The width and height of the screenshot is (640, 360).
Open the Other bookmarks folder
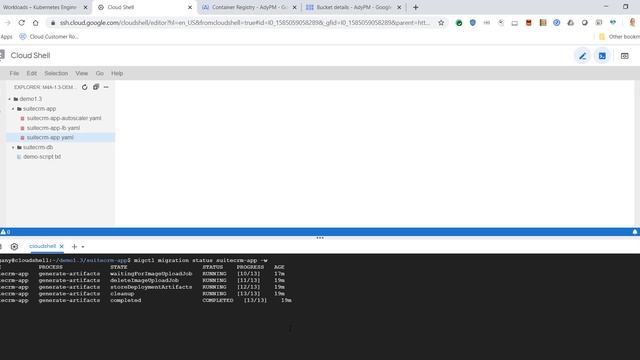pyautogui.click(x=619, y=37)
